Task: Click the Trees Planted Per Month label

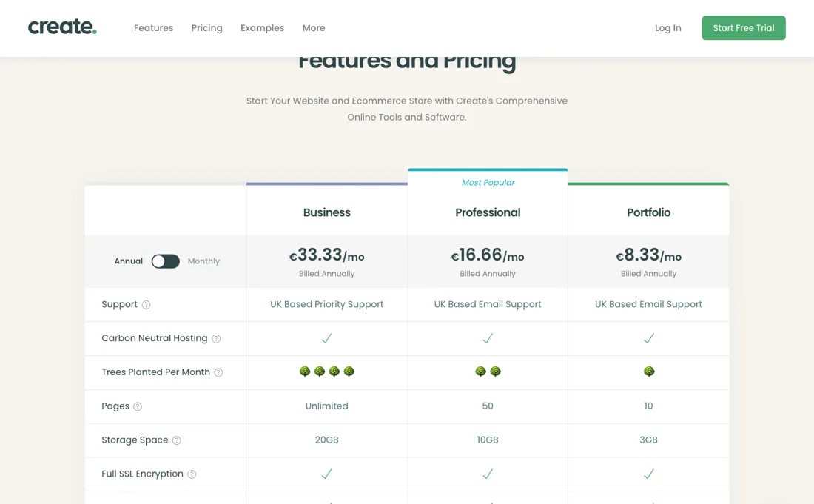Action: click(x=155, y=372)
